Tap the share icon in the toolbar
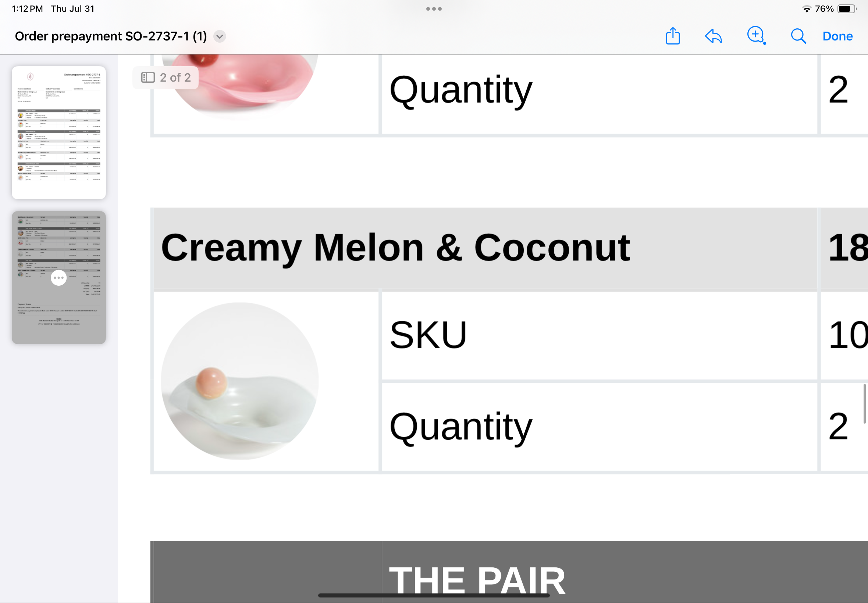 [673, 36]
